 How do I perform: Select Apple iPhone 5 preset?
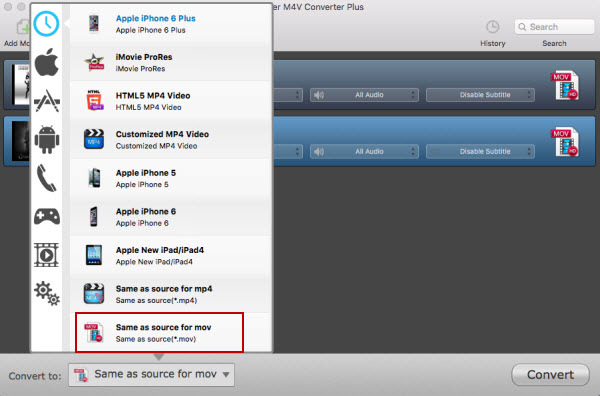tap(171, 178)
